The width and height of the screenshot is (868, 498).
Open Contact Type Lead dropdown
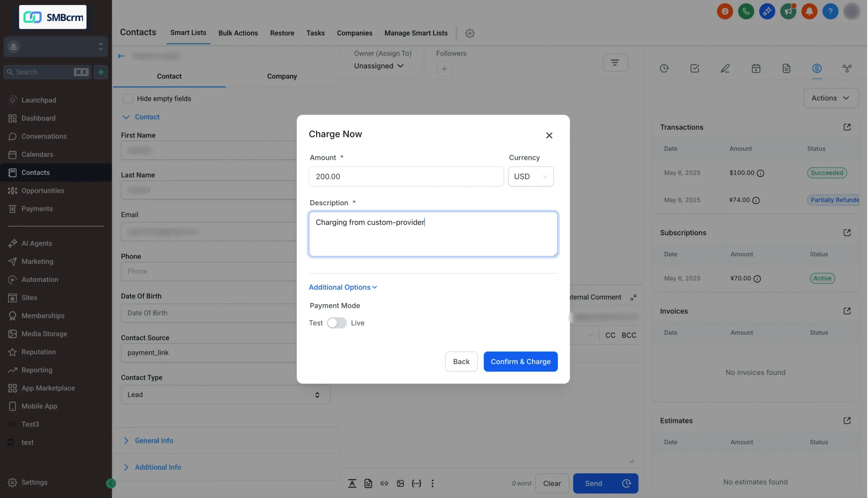[x=225, y=395]
